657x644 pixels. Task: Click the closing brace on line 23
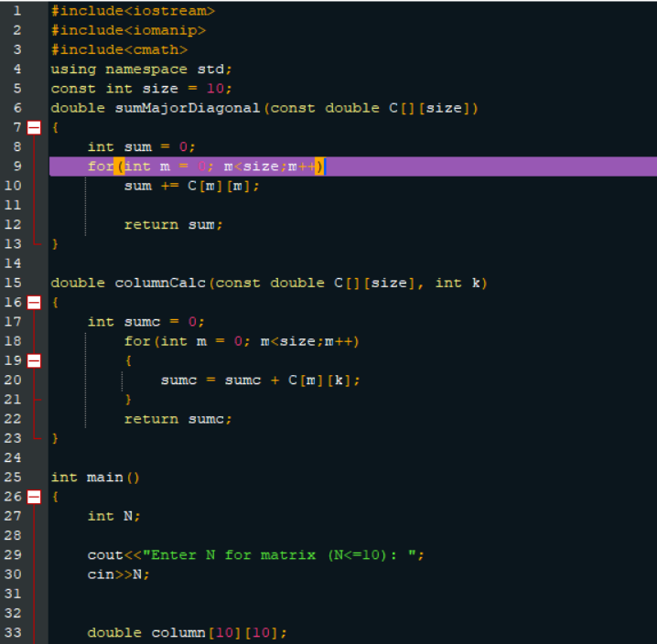tap(55, 439)
